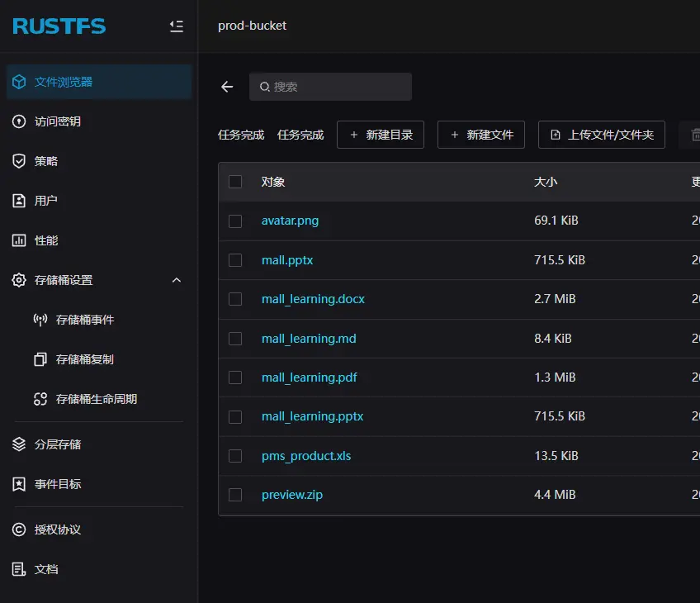700x603 pixels.
Task: Click the chart icon for 性能
Action: click(x=19, y=240)
